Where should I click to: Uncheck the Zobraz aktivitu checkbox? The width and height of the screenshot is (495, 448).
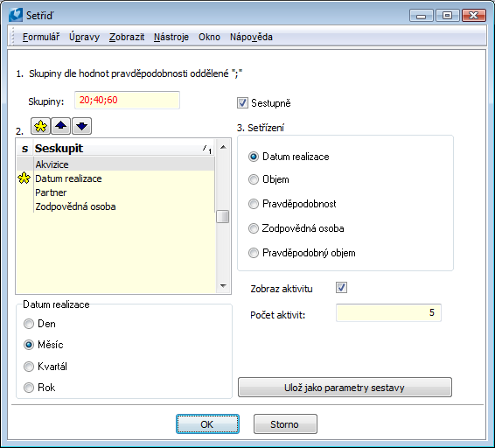(x=341, y=288)
